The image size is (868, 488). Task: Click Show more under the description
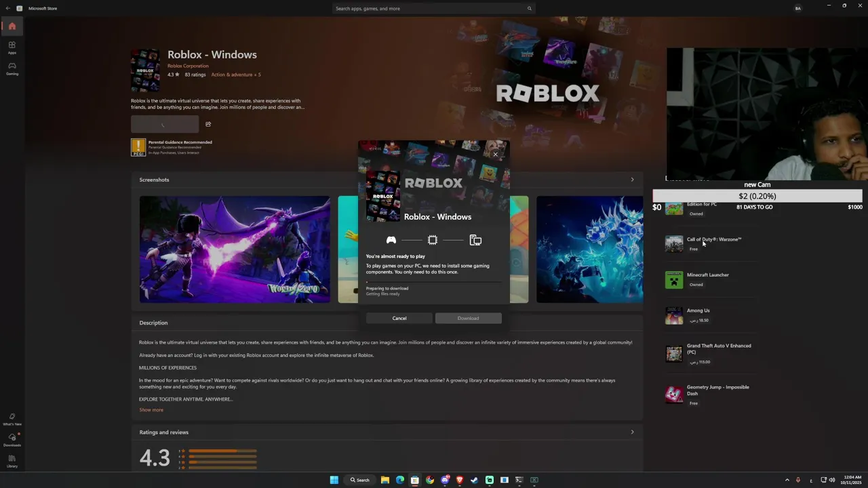(151, 409)
